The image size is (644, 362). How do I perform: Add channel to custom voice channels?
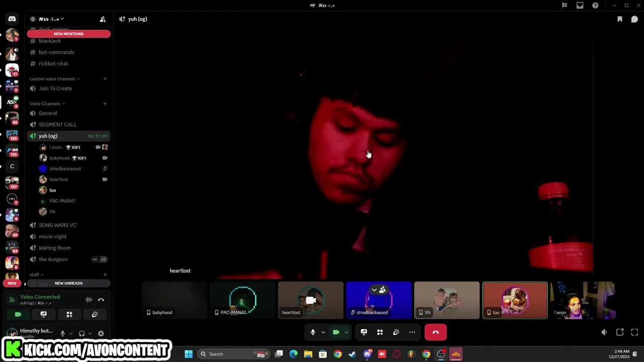click(x=105, y=79)
